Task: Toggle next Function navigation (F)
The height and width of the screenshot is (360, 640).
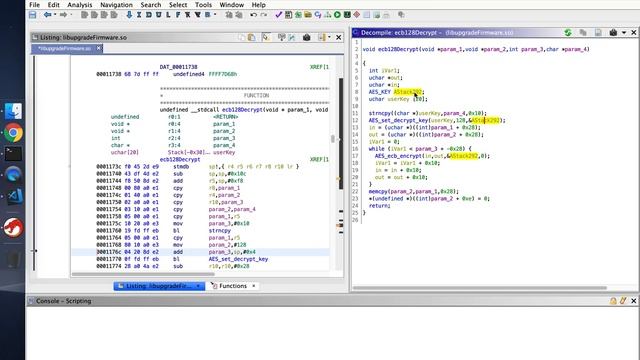Action: tap(178, 15)
